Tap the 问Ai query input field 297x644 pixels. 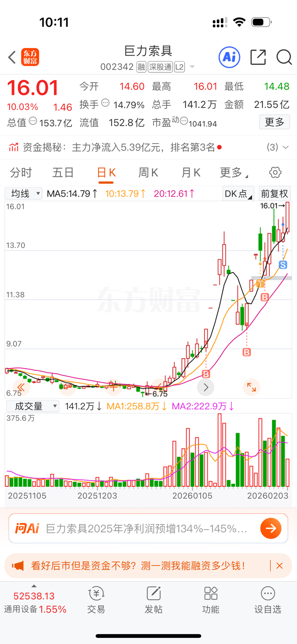pyautogui.click(x=148, y=528)
